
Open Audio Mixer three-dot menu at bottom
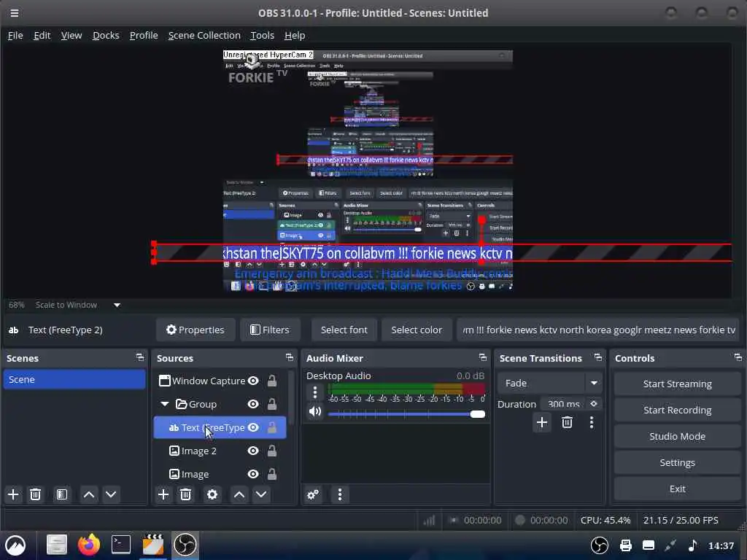(x=340, y=494)
